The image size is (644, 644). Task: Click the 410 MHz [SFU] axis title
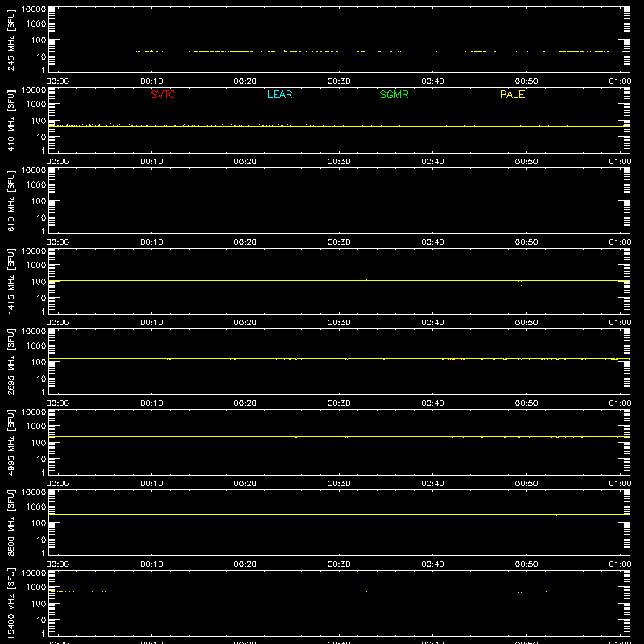10,120
